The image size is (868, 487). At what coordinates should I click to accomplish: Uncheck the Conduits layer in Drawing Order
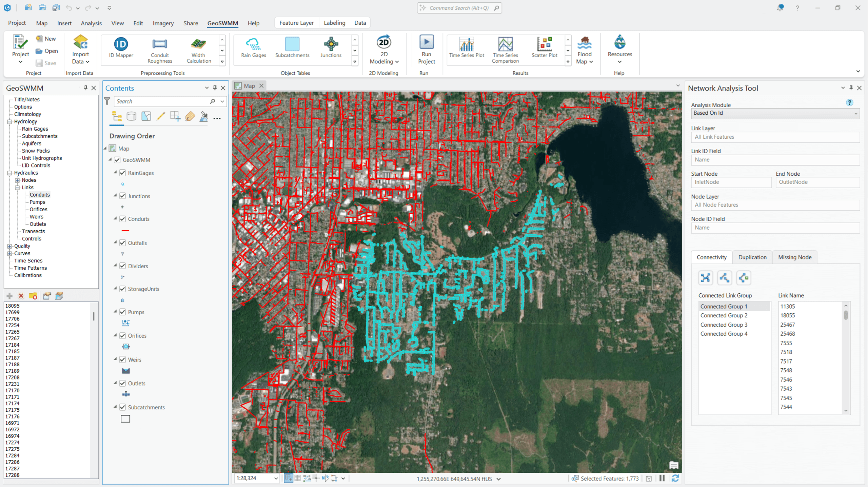tap(122, 219)
